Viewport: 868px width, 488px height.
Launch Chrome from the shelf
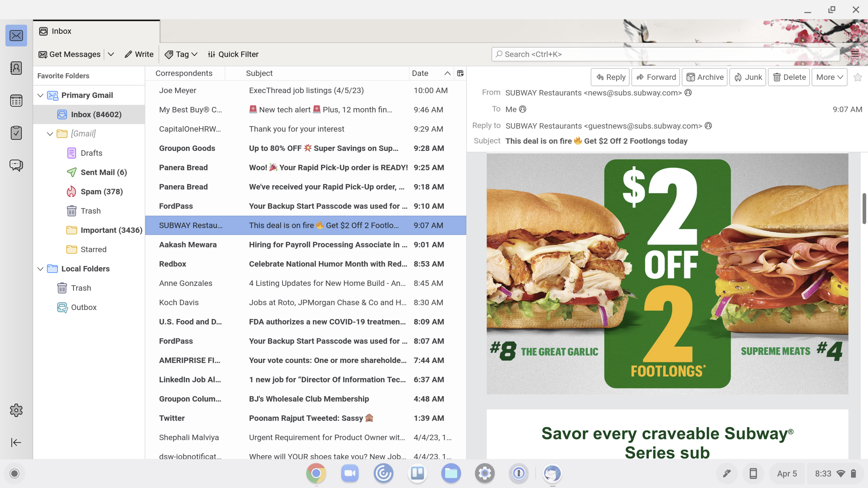[316, 473]
